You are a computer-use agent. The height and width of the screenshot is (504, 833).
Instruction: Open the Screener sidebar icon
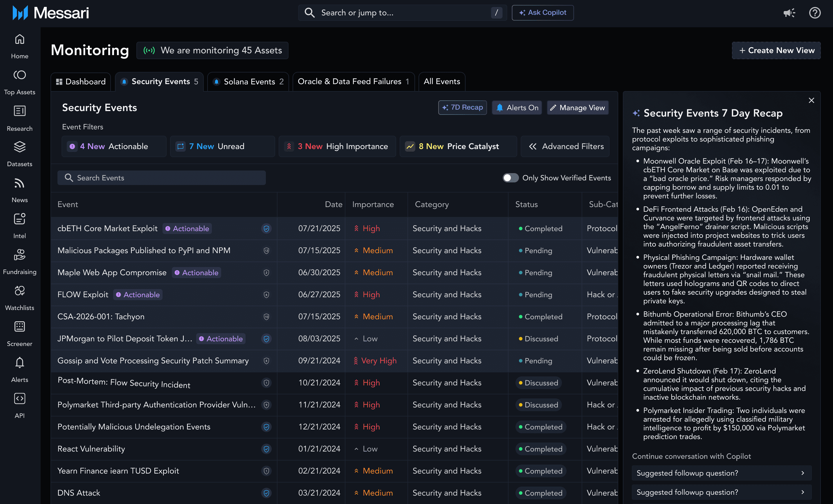coord(20,327)
